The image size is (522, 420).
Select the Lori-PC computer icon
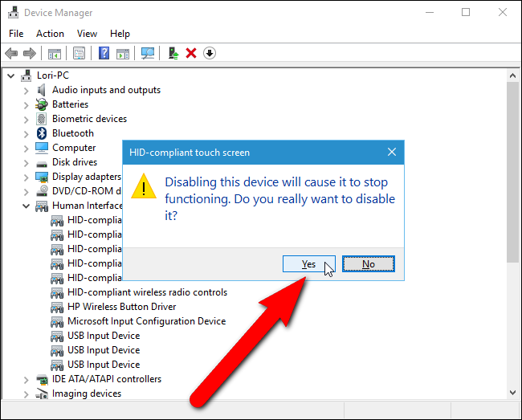27,75
